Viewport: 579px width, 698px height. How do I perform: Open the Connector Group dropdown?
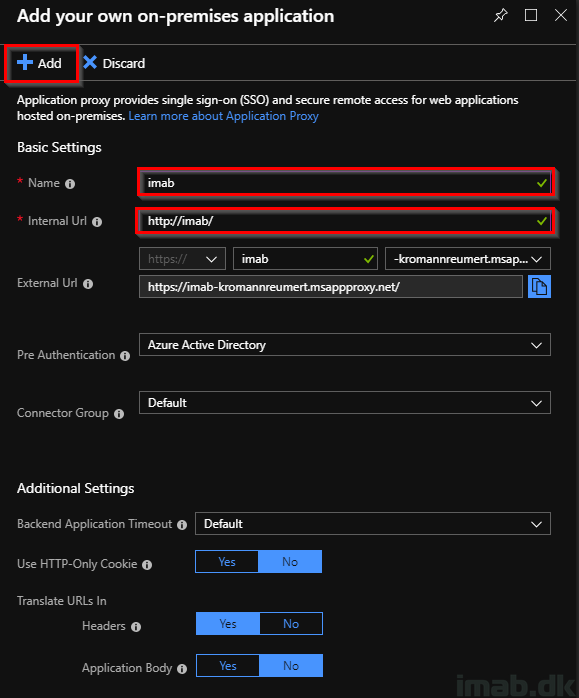(344, 403)
